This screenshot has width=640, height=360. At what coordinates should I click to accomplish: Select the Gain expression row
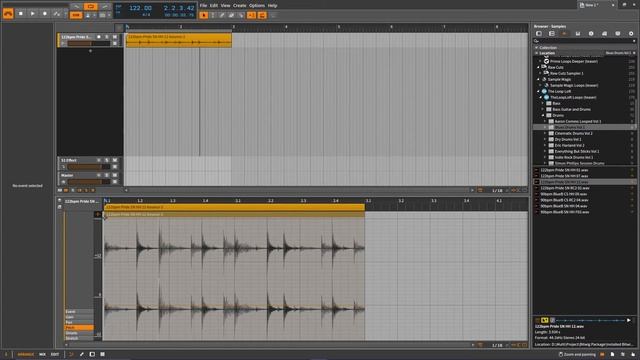coord(79,317)
